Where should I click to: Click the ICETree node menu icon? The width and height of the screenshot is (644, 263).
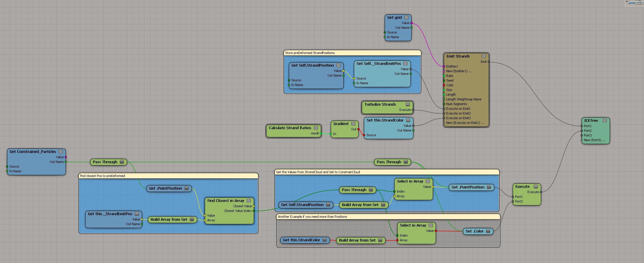605,121
